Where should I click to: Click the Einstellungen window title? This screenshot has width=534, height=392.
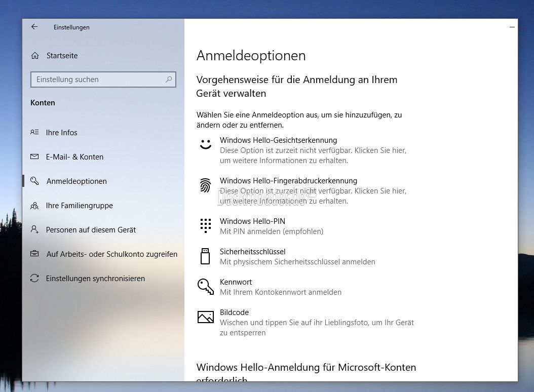pos(71,27)
